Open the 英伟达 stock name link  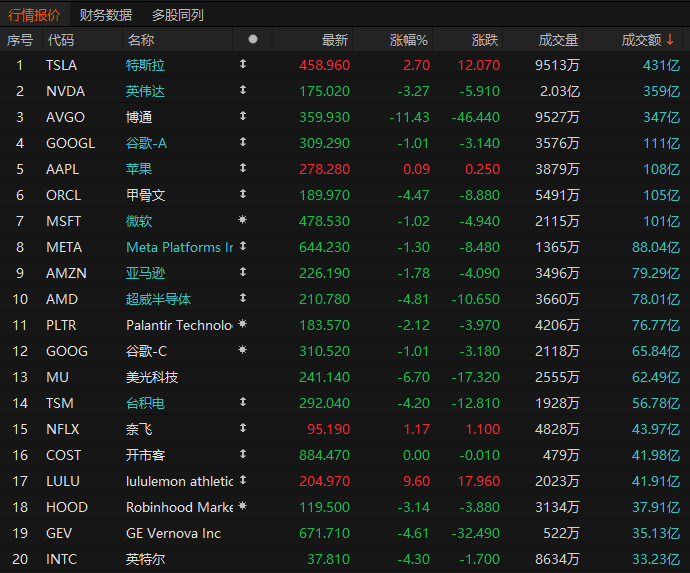coord(145,91)
